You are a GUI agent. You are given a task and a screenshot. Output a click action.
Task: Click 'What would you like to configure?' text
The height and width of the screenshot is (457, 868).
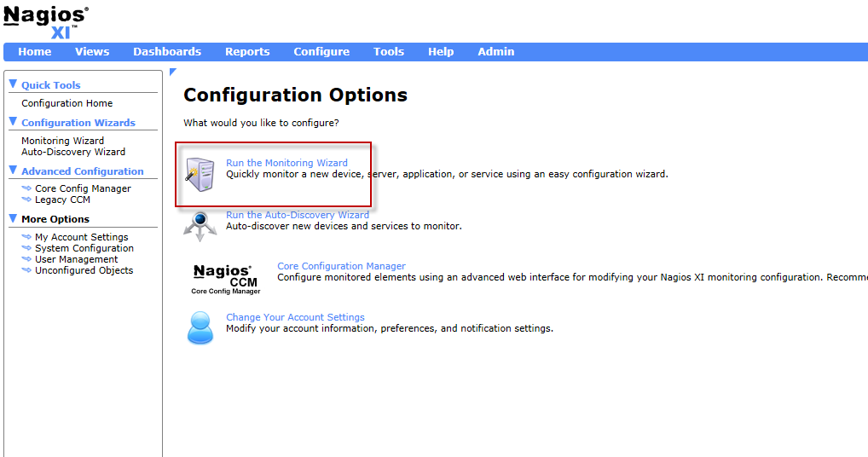pyautogui.click(x=261, y=123)
